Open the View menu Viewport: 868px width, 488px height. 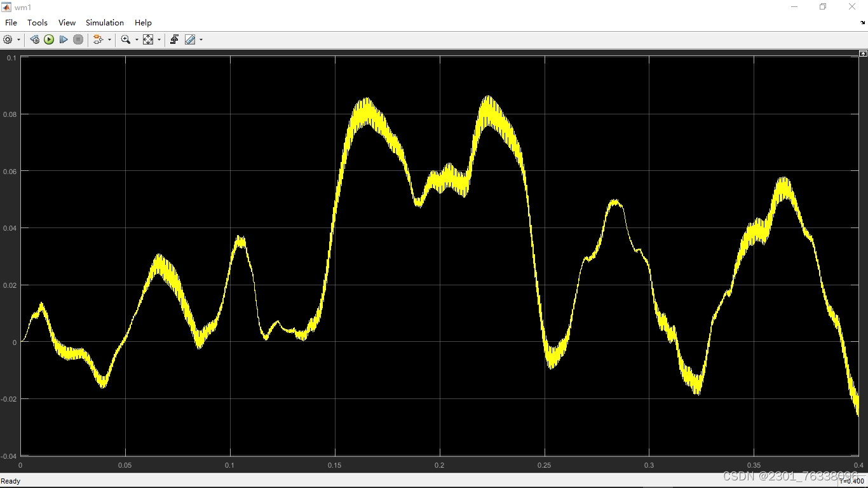[67, 22]
